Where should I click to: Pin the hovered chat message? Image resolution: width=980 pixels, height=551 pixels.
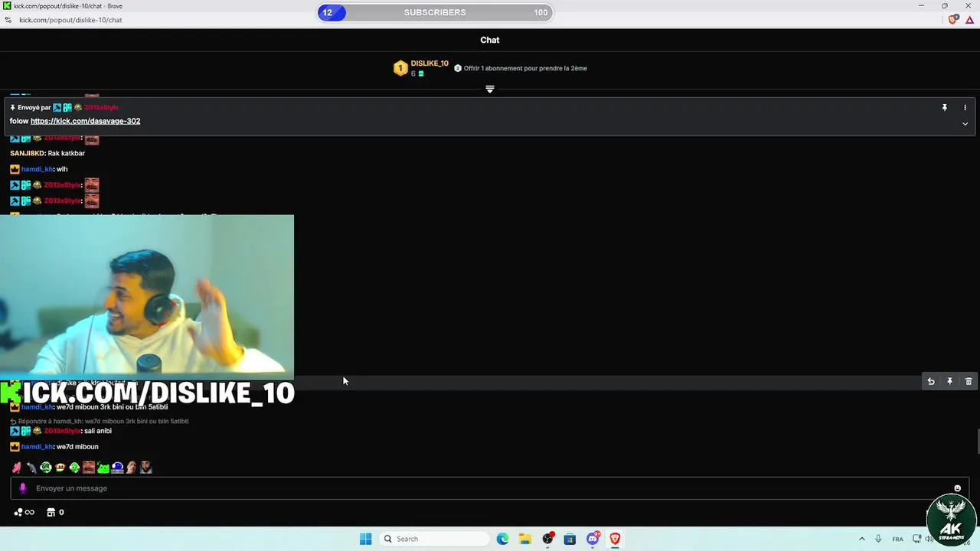tap(949, 381)
